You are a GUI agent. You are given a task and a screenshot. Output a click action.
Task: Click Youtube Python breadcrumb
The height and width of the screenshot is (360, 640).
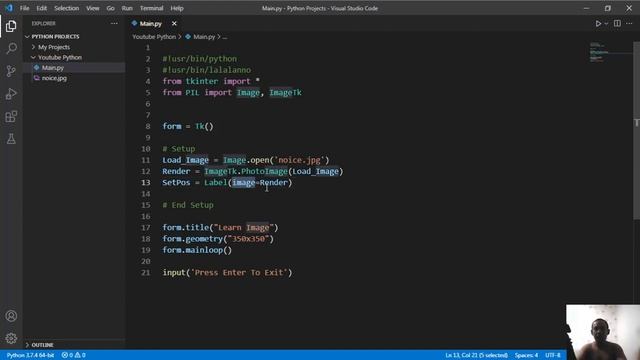(x=154, y=37)
